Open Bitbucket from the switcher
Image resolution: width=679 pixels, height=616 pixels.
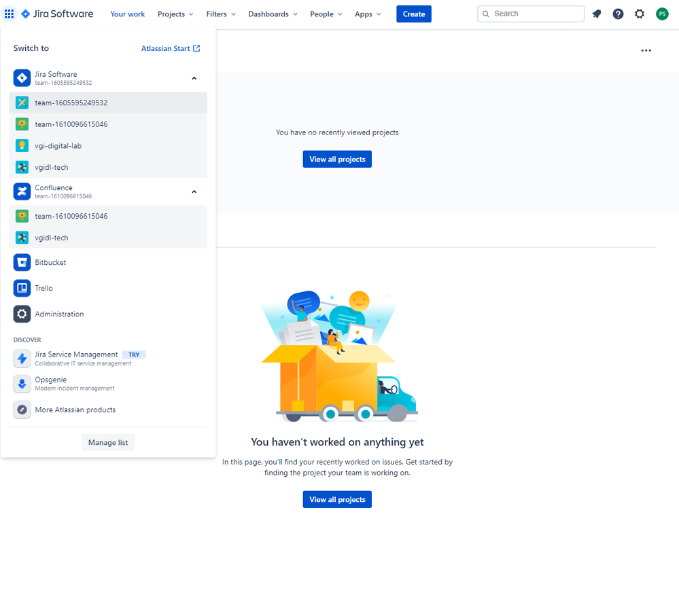point(108,262)
